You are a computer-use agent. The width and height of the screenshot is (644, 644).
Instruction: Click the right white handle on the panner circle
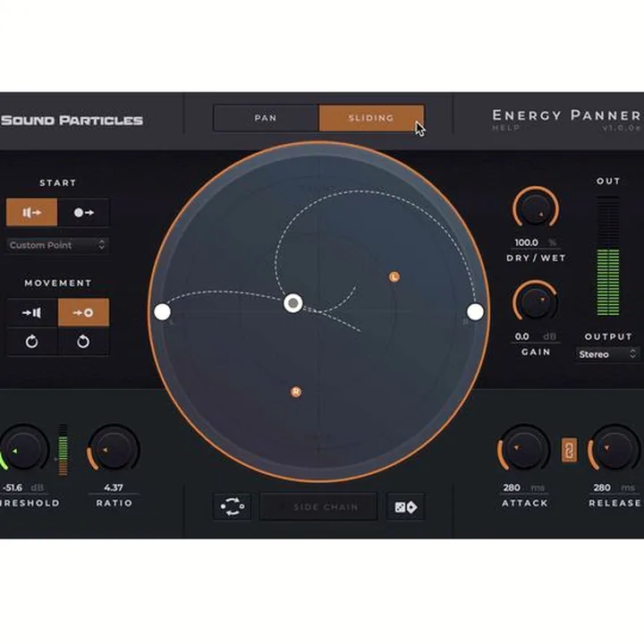475,312
